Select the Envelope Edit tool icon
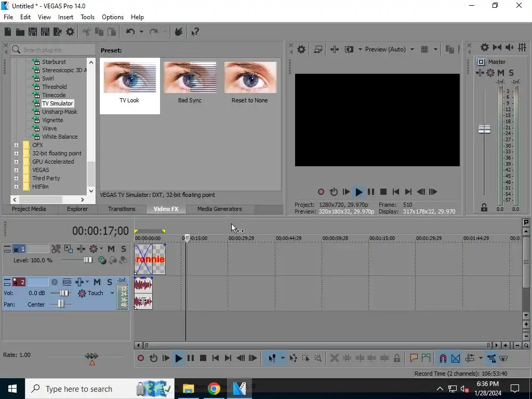Screen dimensions: 532x399 pos(293,358)
